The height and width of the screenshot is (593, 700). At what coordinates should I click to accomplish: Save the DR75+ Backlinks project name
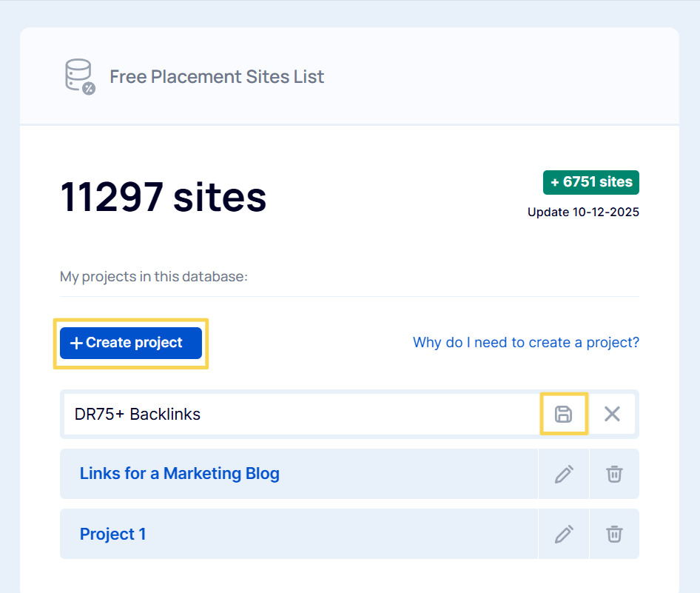pyautogui.click(x=563, y=414)
